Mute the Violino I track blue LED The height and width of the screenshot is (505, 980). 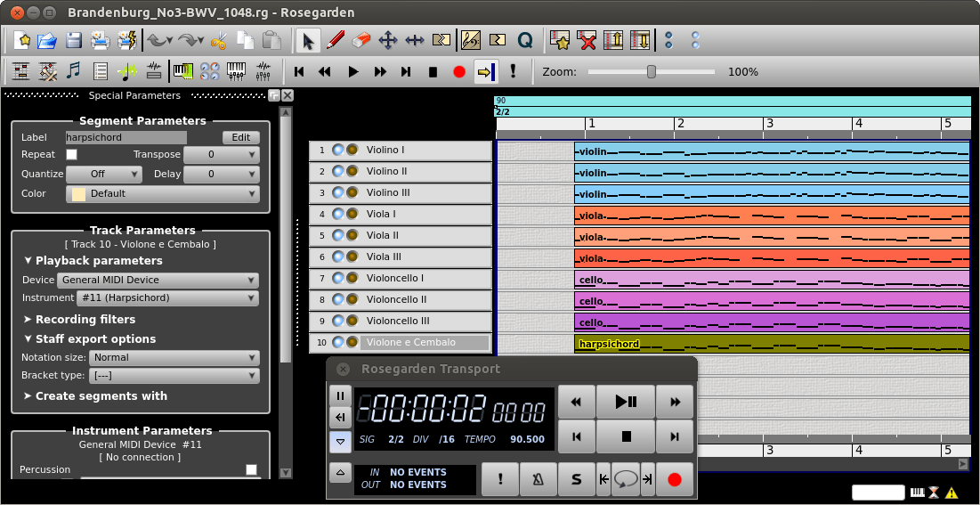coord(338,151)
